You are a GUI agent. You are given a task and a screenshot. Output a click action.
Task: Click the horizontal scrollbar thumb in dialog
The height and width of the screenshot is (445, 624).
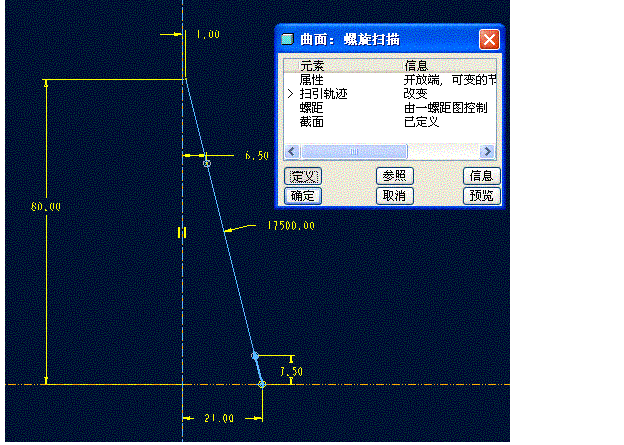pos(354,151)
